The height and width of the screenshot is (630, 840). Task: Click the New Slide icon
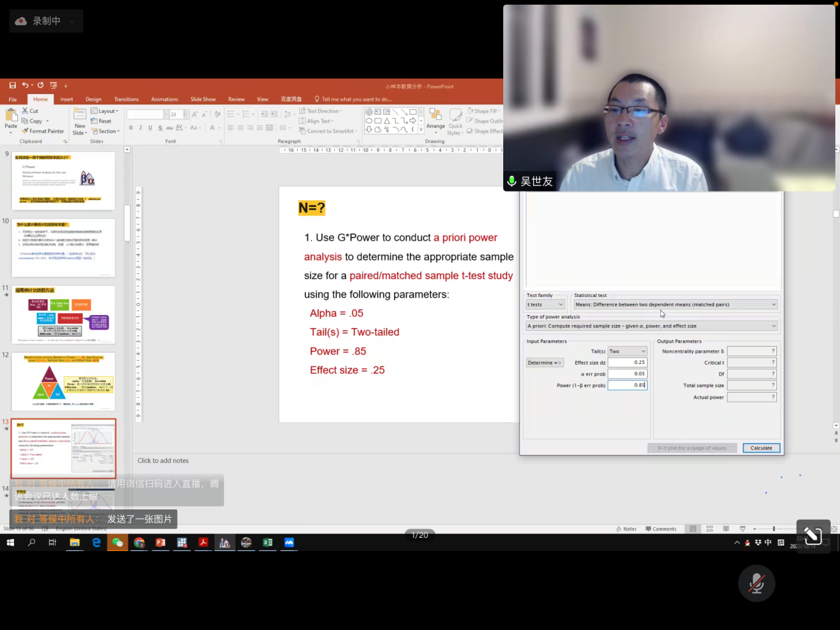tap(80, 119)
